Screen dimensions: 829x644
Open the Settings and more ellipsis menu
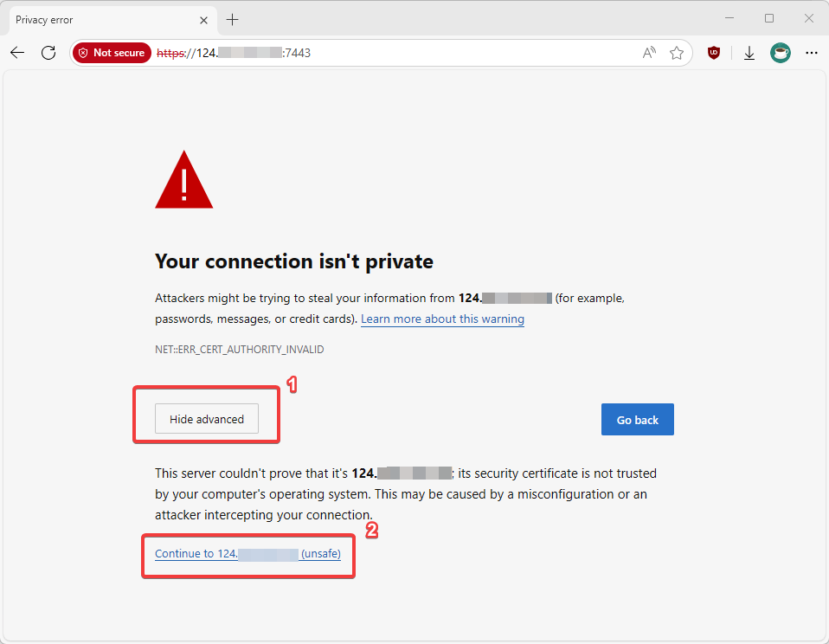[812, 52]
